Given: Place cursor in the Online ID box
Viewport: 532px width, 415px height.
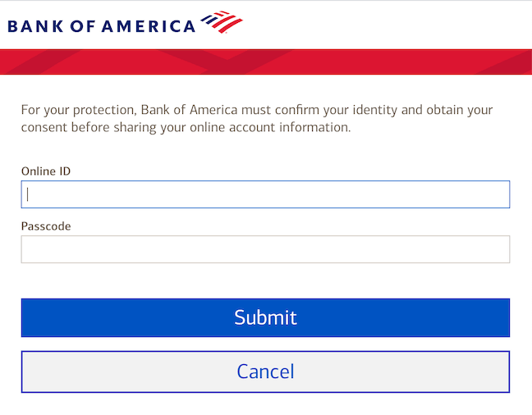Looking at the screenshot, I should 265,194.
